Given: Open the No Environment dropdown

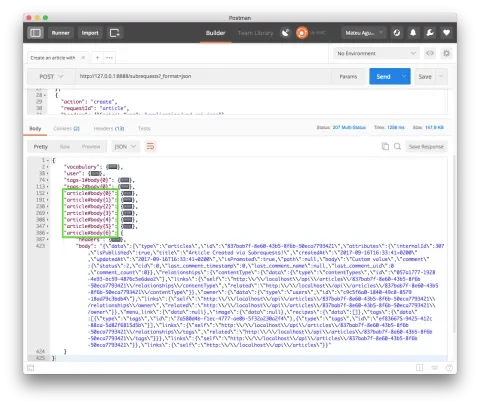Looking at the screenshot, I should point(376,53).
